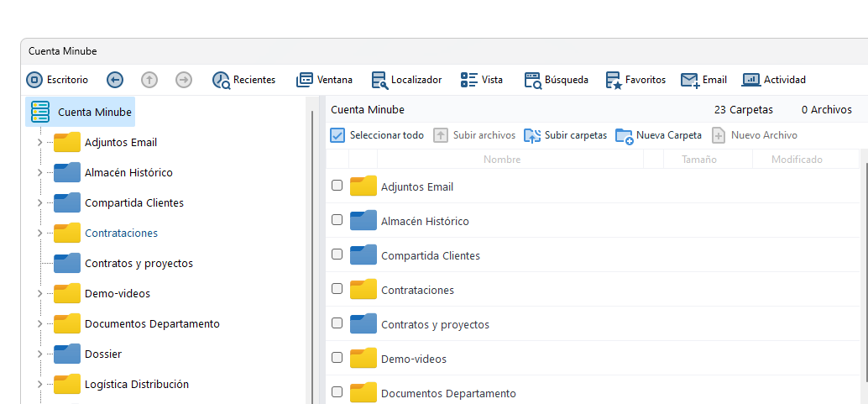Expand Dossier tree node
The width and height of the screenshot is (868, 404).
(x=39, y=354)
